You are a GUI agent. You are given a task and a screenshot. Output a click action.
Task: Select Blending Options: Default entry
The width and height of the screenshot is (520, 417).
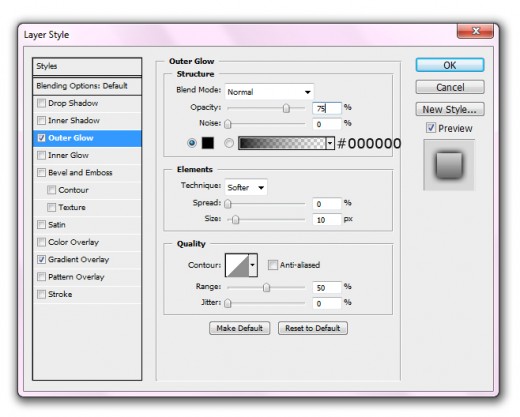(x=87, y=86)
